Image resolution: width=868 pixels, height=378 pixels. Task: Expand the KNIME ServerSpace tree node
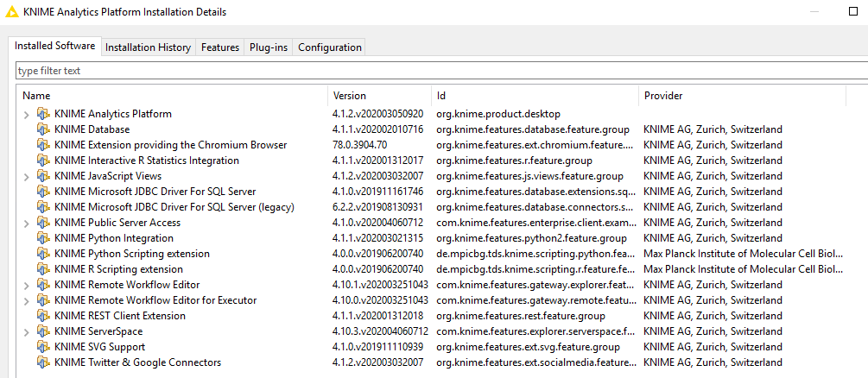pos(26,331)
